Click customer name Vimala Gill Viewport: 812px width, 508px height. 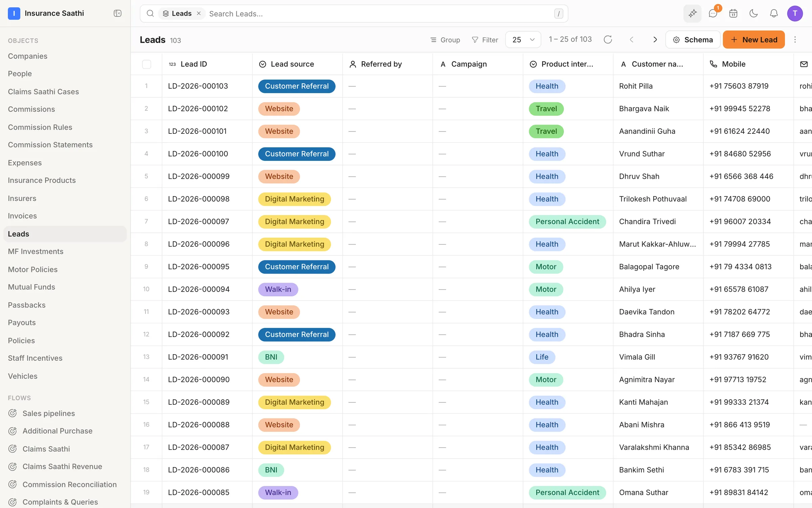click(x=637, y=357)
